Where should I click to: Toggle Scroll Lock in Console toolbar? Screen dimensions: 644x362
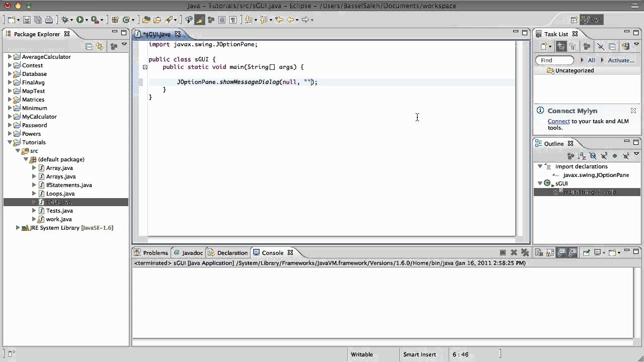[x=550, y=253]
